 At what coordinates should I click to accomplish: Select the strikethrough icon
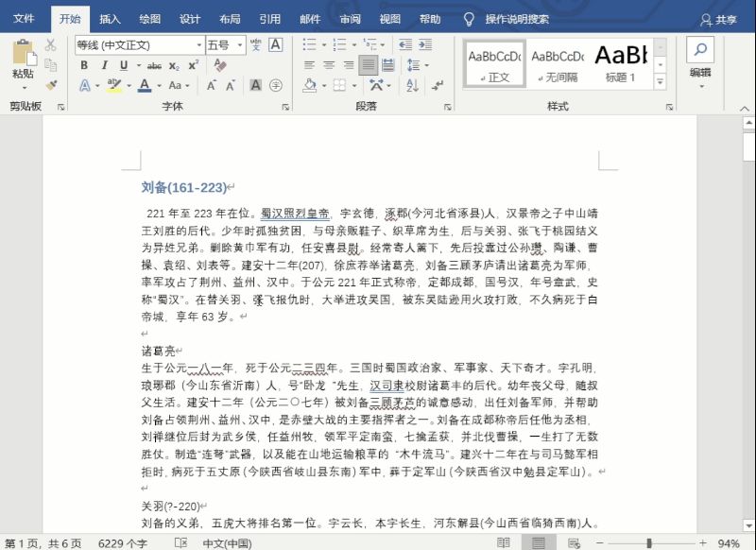153,64
